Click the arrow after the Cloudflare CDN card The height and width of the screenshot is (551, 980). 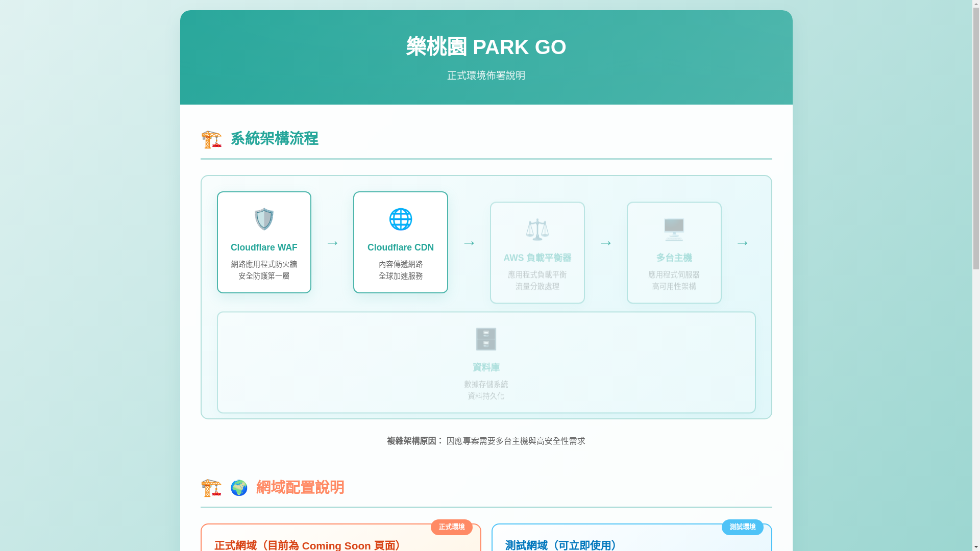469,243
